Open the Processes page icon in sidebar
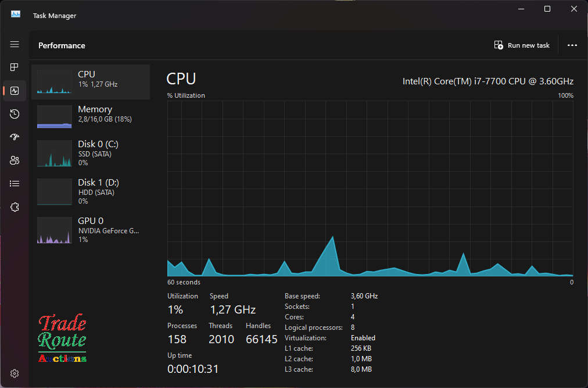588x388 pixels. click(15, 67)
